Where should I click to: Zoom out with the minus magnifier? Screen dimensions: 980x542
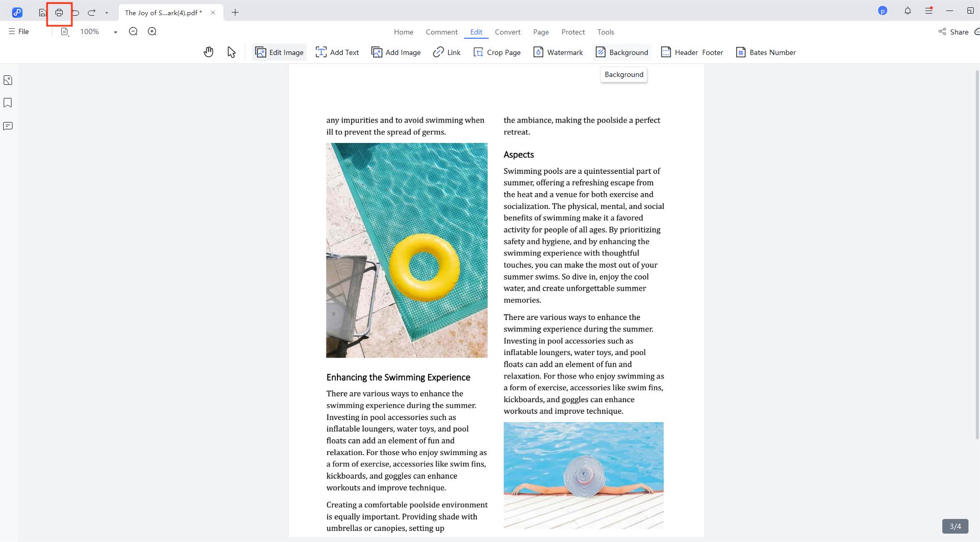tap(133, 31)
